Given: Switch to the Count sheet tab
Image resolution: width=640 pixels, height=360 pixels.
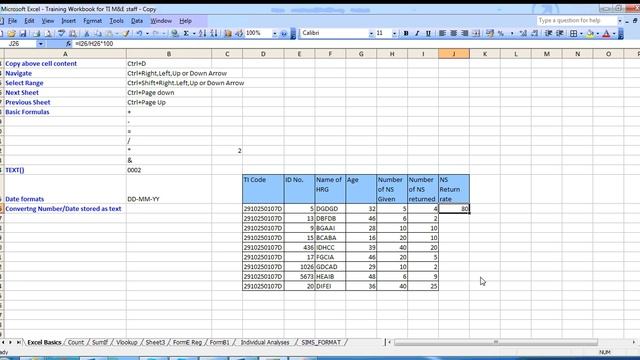Looking at the screenshot, I should [x=76, y=342].
